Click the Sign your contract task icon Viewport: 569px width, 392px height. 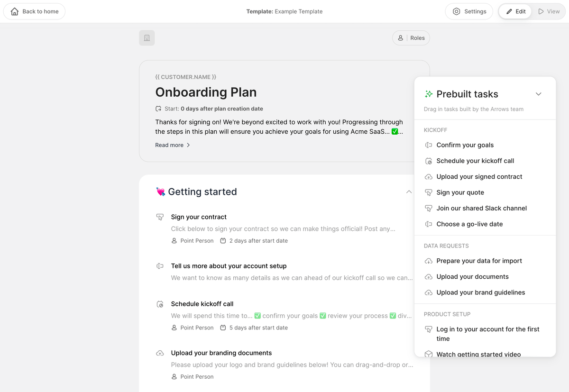pos(160,217)
